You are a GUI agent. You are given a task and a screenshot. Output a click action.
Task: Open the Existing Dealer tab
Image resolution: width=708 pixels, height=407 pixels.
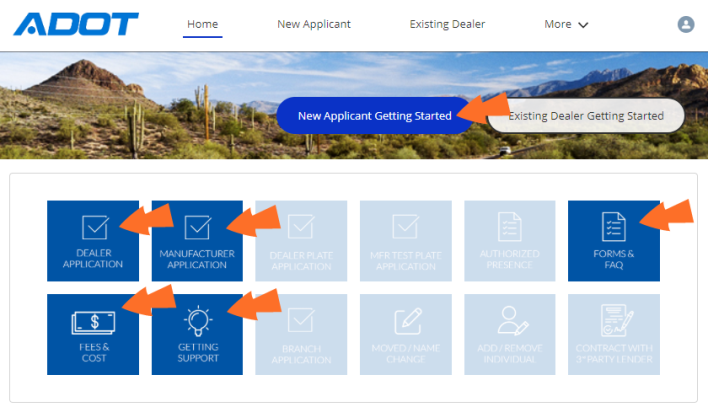447,24
